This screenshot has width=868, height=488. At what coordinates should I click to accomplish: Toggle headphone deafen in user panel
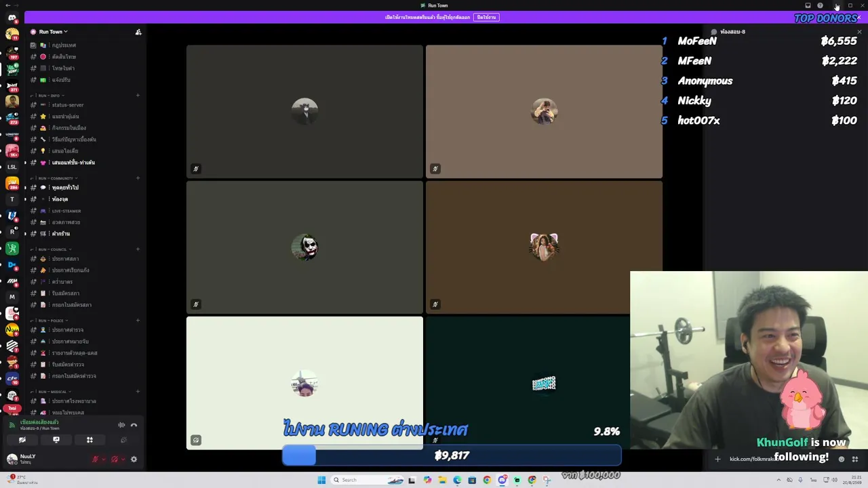[115, 460]
